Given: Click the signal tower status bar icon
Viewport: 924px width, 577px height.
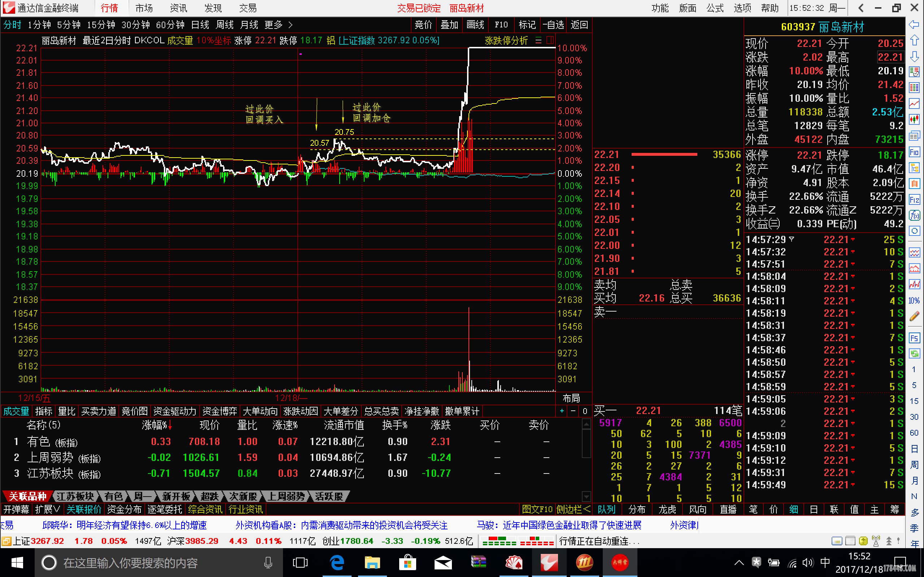Looking at the screenshot, I should (876, 541).
